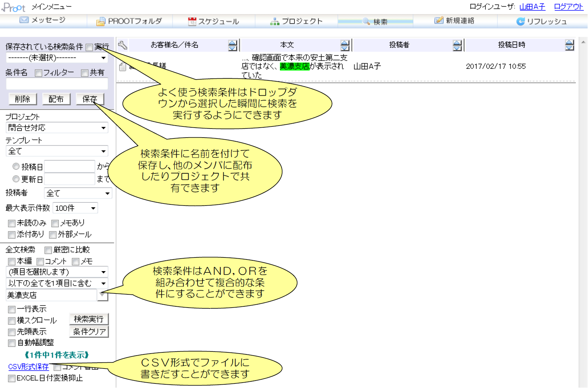588x388 pixels.
Task: Click the 保存 button
Action: (x=90, y=99)
